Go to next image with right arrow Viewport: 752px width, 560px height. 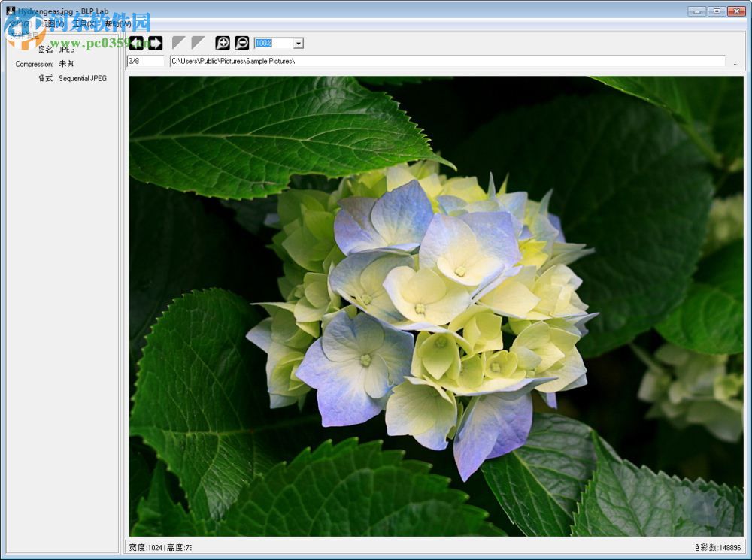click(x=156, y=43)
